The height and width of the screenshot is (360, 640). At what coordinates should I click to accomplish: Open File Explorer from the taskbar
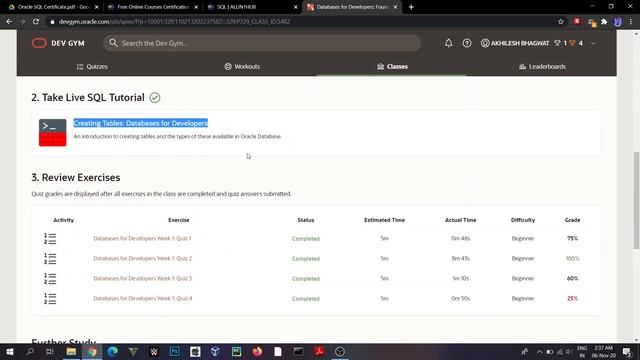coord(71,351)
